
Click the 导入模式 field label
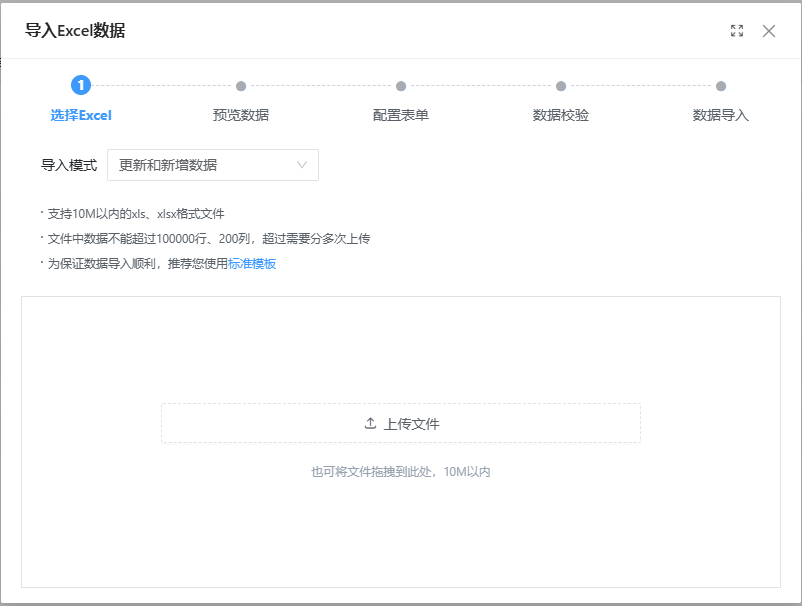coord(69,165)
